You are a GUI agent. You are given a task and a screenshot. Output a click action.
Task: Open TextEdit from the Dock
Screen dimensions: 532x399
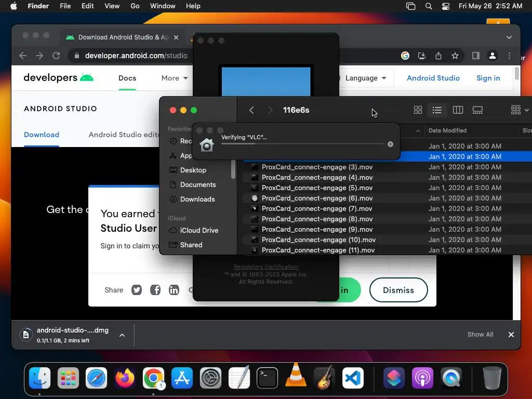239,378
